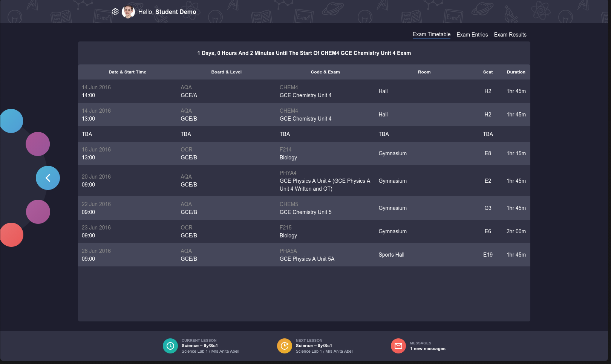611x364 pixels.
Task: Click the Board & Level column header
Action: tap(227, 72)
